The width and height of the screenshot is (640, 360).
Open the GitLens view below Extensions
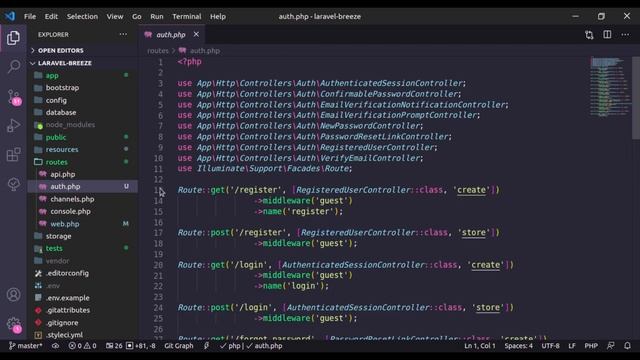[x=13, y=184]
